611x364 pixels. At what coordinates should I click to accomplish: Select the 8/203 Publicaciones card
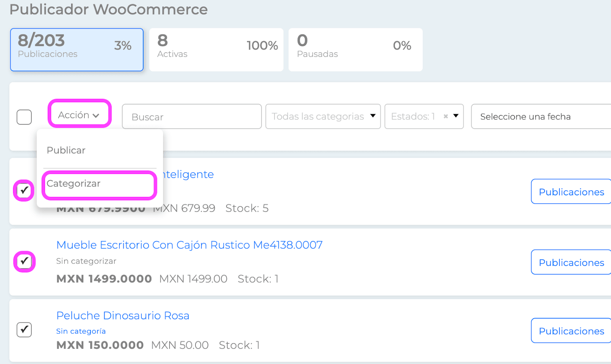(77, 50)
